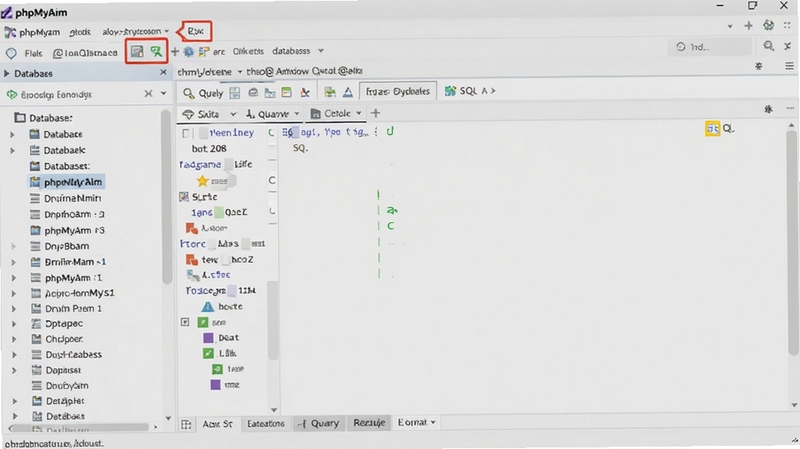Click the gear icon beside the hamburger menu
The height and width of the screenshot is (449, 800).
tap(759, 66)
